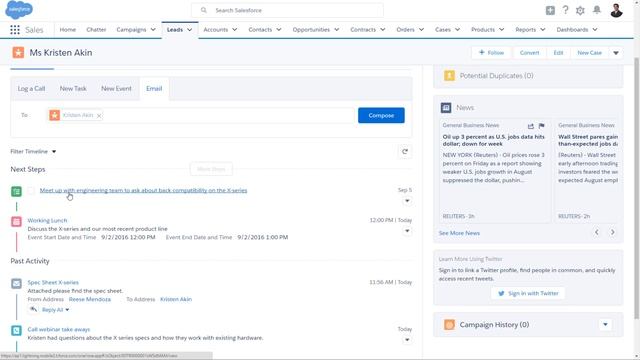Go to next news with right arrow

(612, 232)
